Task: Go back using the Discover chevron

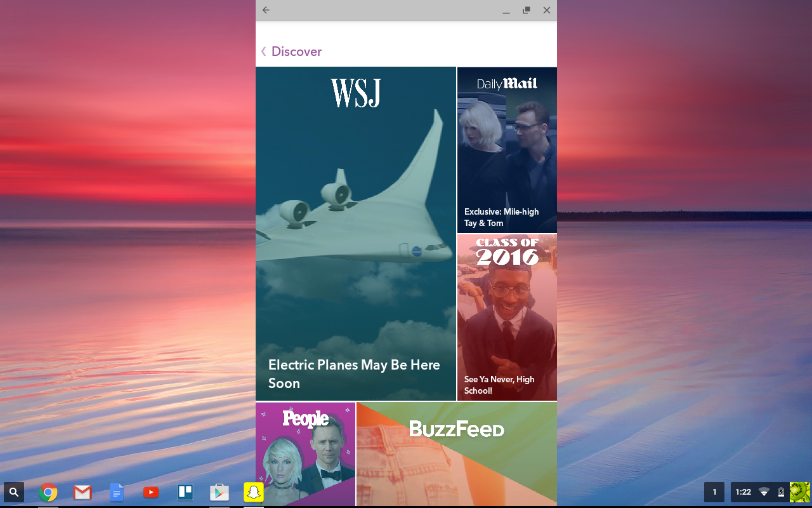Action: tap(264, 51)
